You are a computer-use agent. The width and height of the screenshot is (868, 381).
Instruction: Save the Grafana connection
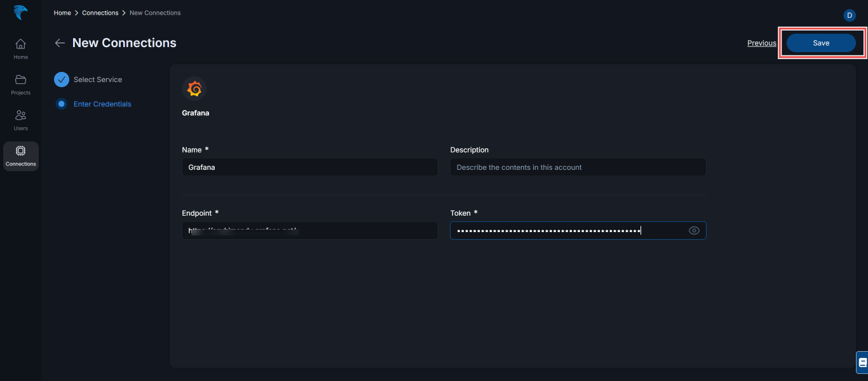pyautogui.click(x=820, y=43)
